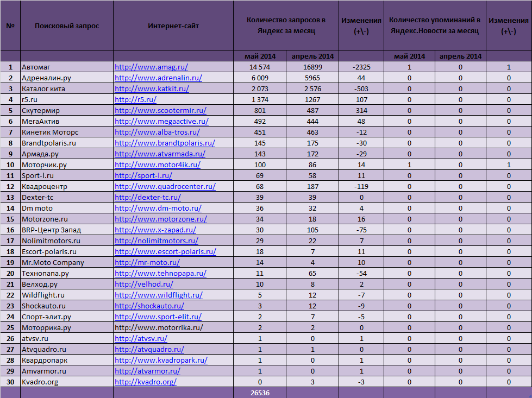This screenshot has height=398, width=532.
Task: Open the http://www.amag.ru/ link
Action: 151,67
